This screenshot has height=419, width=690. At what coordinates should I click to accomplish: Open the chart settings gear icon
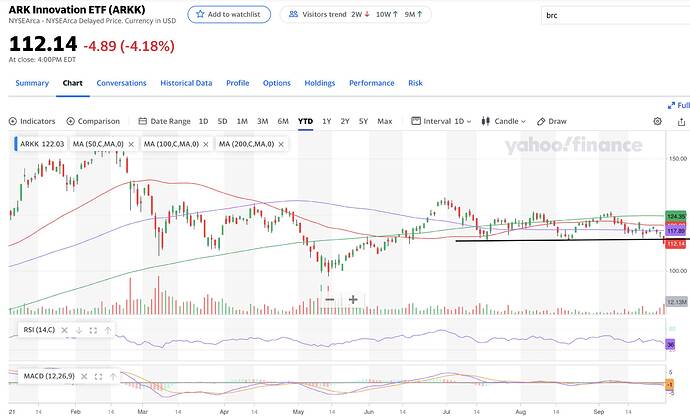coord(657,121)
